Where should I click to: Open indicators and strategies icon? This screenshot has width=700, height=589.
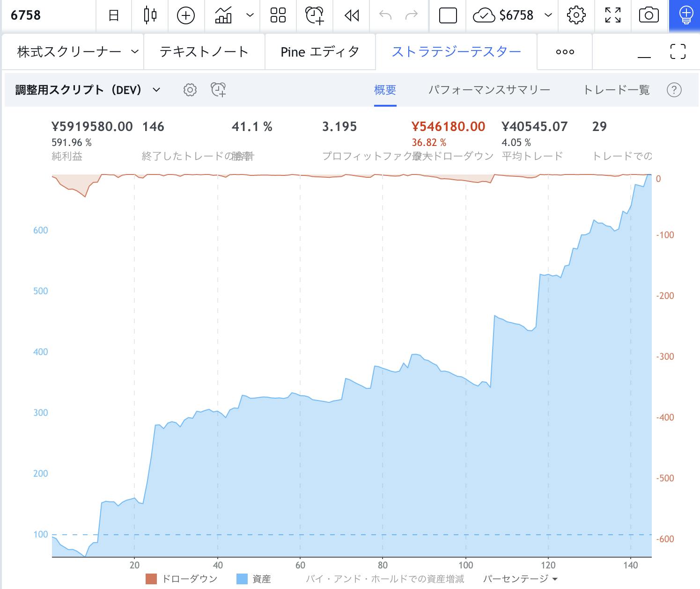coord(223,15)
